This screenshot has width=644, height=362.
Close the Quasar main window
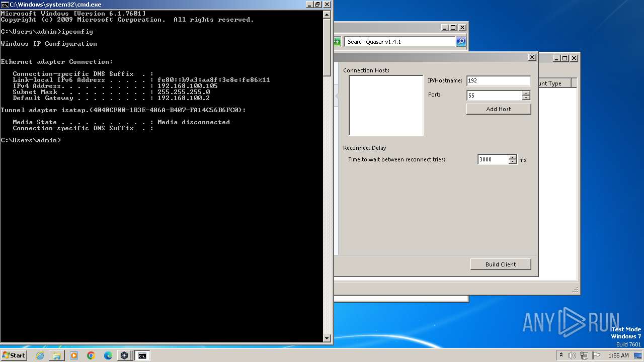click(x=574, y=58)
